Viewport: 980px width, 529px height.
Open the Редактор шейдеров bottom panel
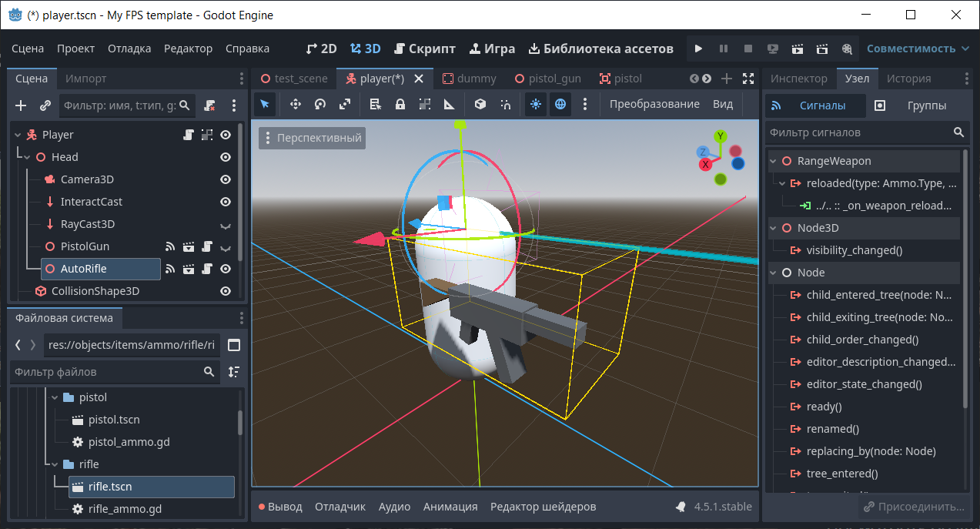point(543,507)
